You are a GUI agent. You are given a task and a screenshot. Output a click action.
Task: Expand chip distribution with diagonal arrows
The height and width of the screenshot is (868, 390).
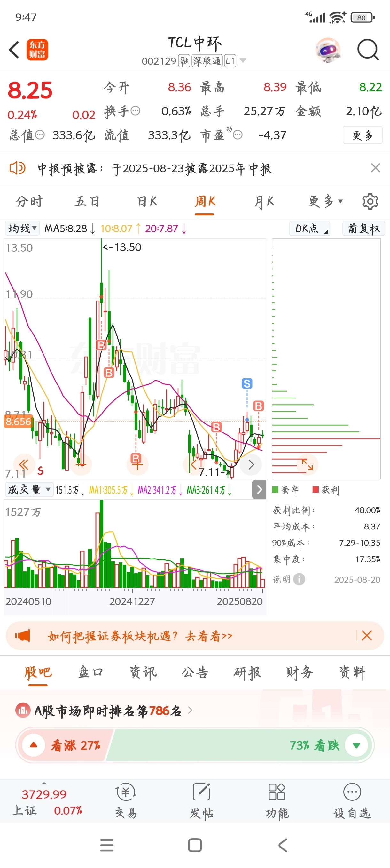coord(307,465)
